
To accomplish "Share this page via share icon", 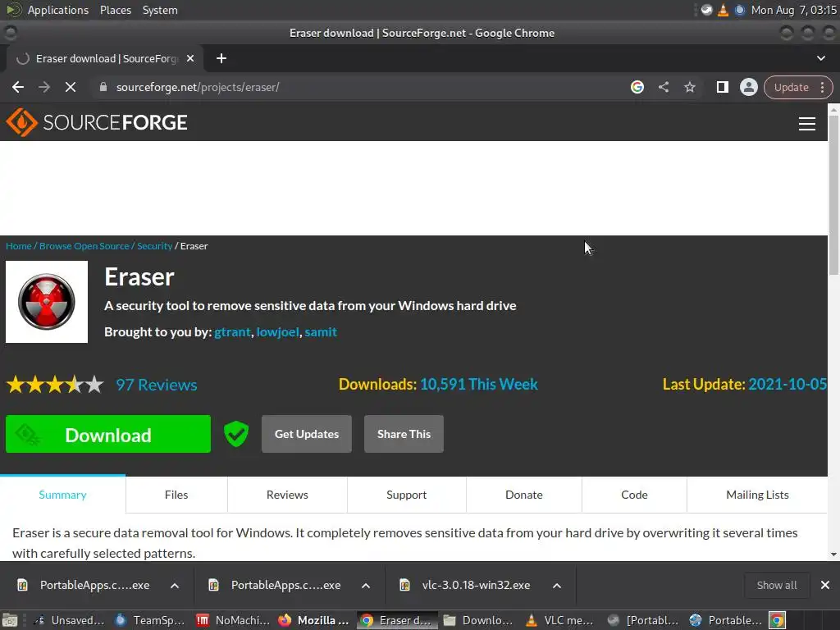I will [663, 87].
